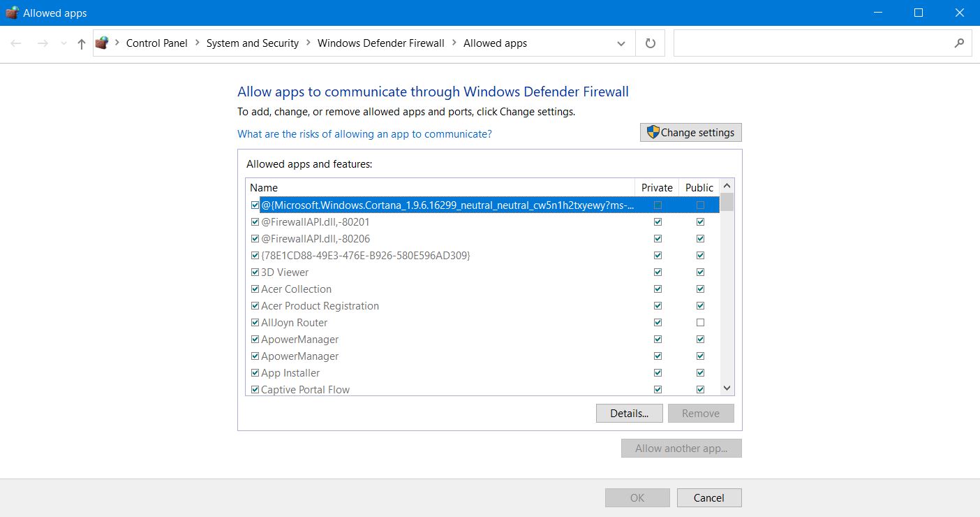This screenshot has width=980, height=517.
Task: Open recent locations dropdown arrow
Action: [64, 43]
